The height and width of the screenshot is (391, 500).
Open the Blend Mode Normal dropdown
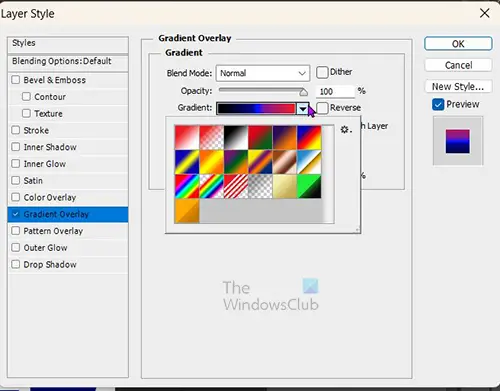coord(263,73)
